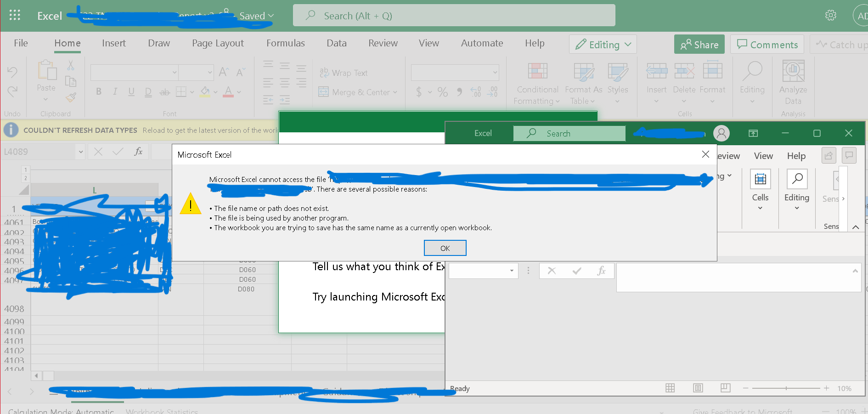Open the font size combo box
This screenshot has height=414, width=868.
196,72
